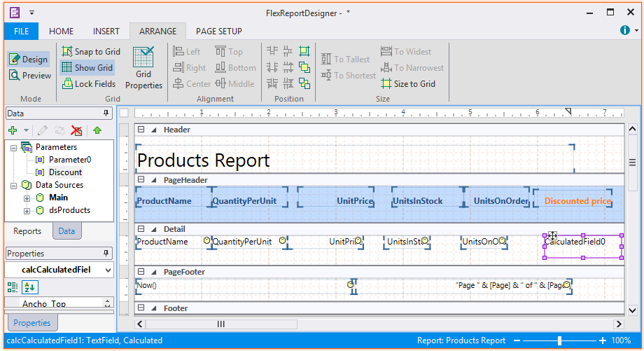Select the Discount parameter in tree
Screen dimensions: 644x351
(65, 172)
